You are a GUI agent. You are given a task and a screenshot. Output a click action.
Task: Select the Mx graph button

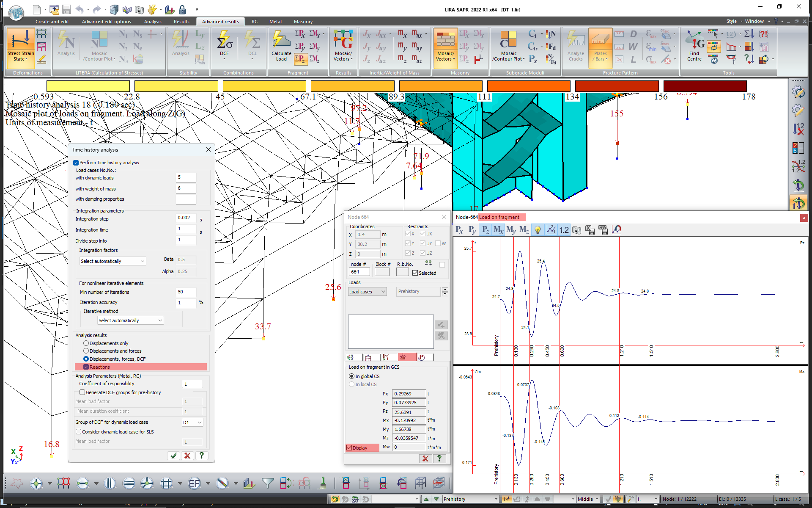498,230
